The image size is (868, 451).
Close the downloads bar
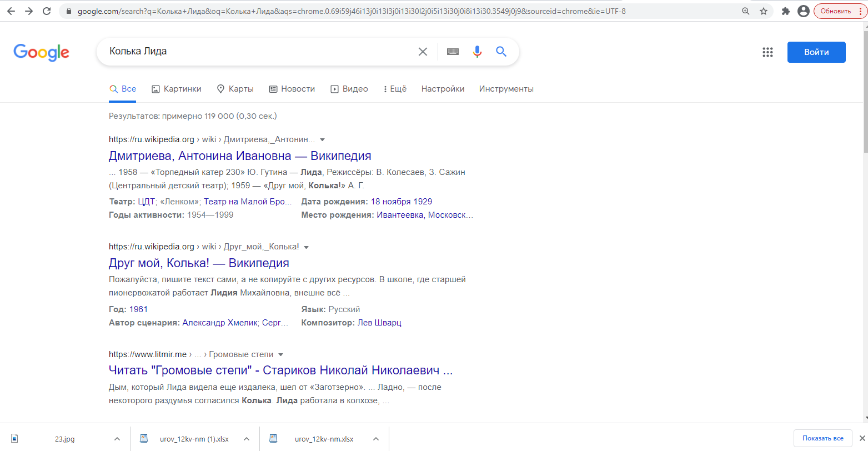(x=862, y=438)
